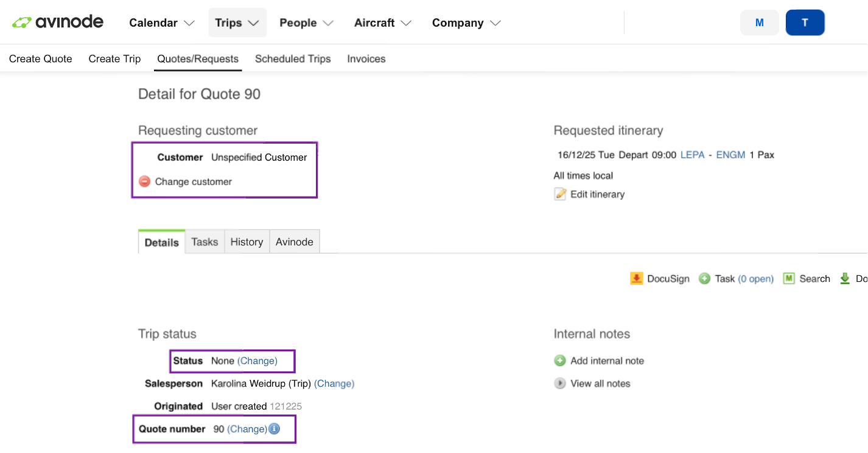
Task: Click the blue T user button
Action: coord(805,23)
